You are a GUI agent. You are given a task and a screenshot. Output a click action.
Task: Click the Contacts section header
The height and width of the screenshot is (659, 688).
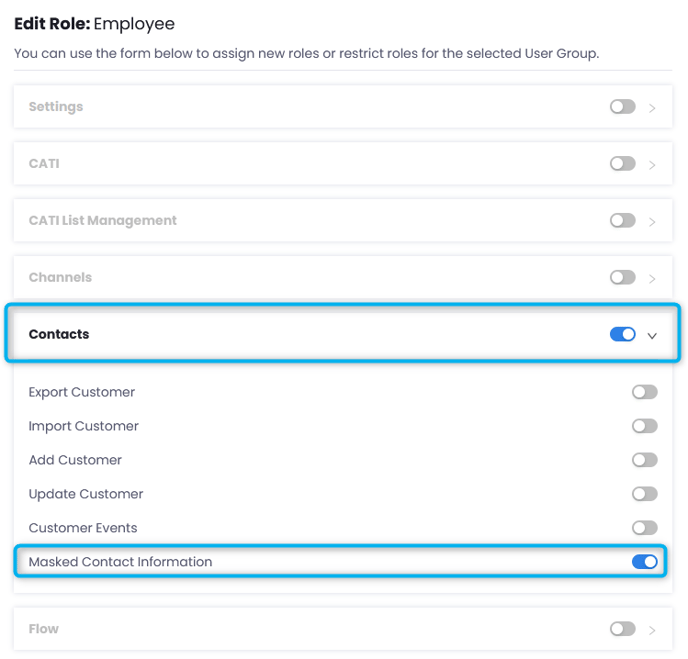coord(59,335)
